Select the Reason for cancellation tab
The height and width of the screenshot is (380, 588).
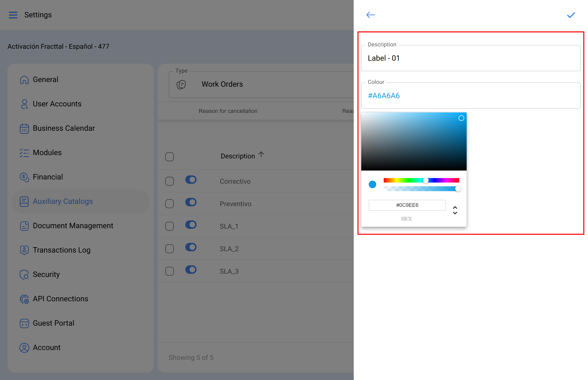(228, 111)
